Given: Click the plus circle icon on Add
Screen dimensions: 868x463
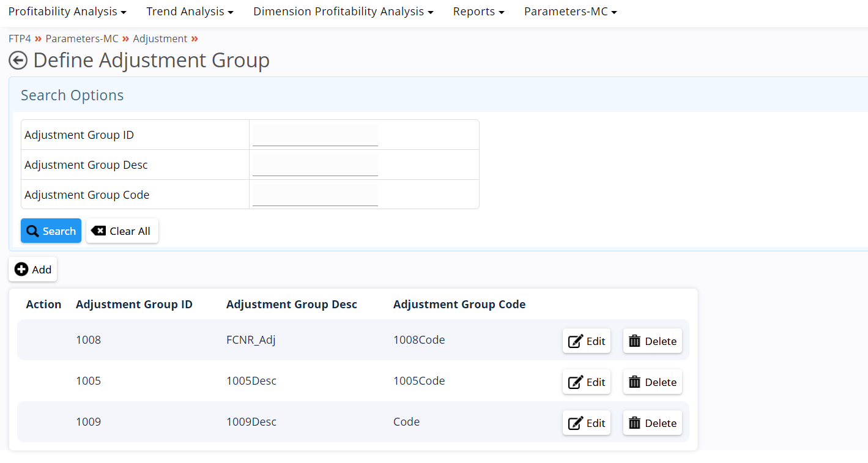Looking at the screenshot, I should pyautogui.click(x=21, y=269).
